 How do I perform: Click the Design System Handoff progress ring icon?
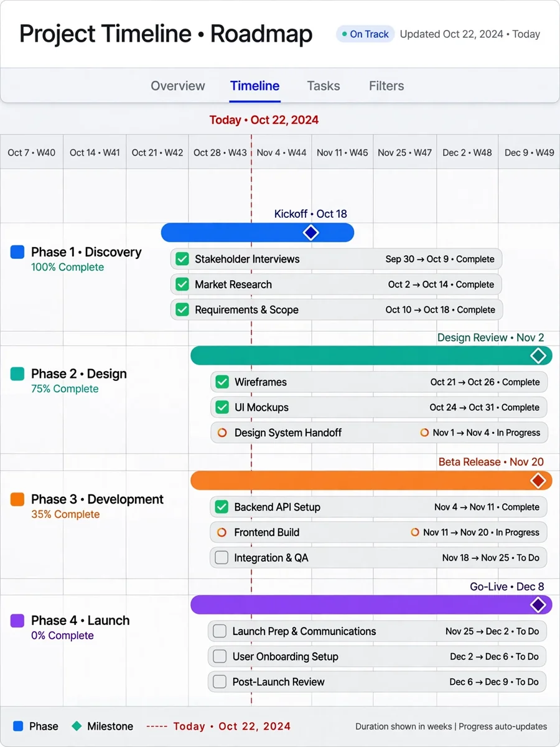coord(222,433)
